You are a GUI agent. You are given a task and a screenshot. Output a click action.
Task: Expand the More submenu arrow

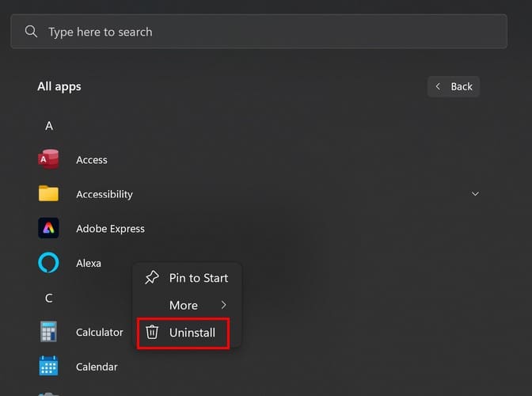point(223,305)
